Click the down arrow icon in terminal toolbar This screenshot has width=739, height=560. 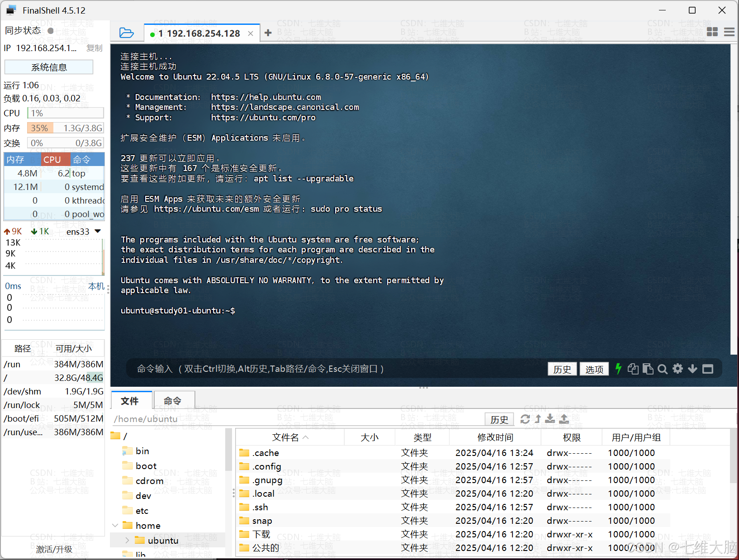click(x=692, y=369)
